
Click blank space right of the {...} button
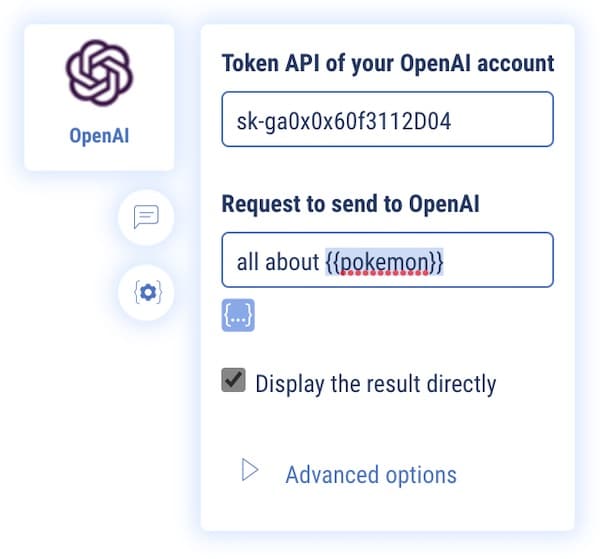[400, 316]
